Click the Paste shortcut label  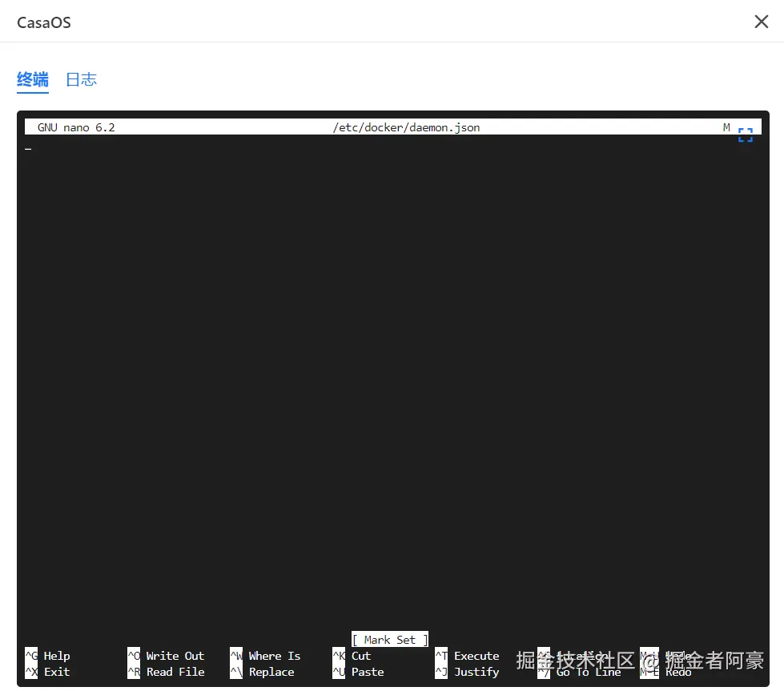click(x=368, y=672)
